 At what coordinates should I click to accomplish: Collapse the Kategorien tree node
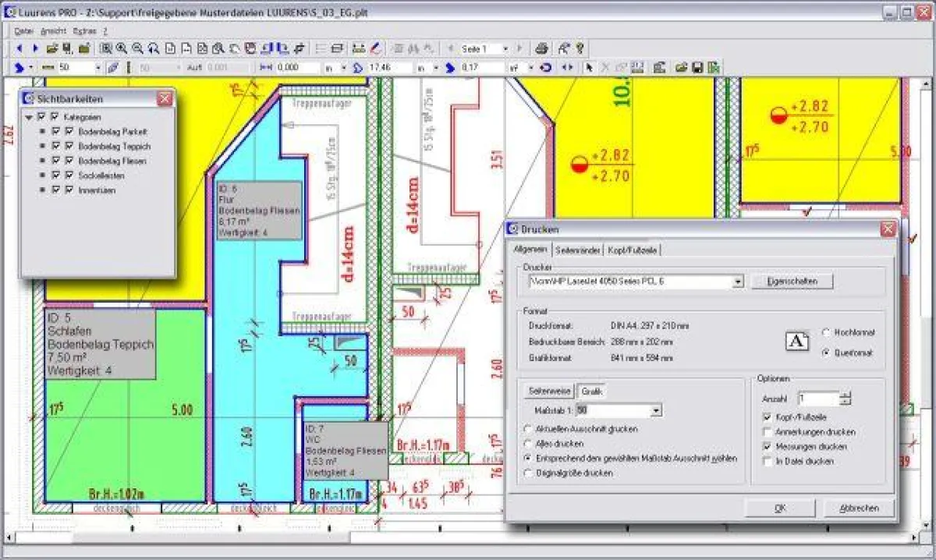[x=29, y=117]
